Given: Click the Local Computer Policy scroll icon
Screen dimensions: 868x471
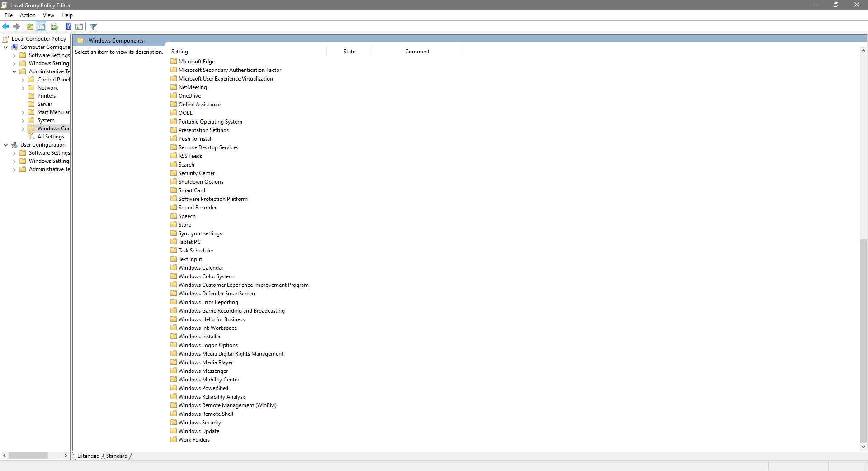Looking at the screenshot, I should click(x=6, y=39).
